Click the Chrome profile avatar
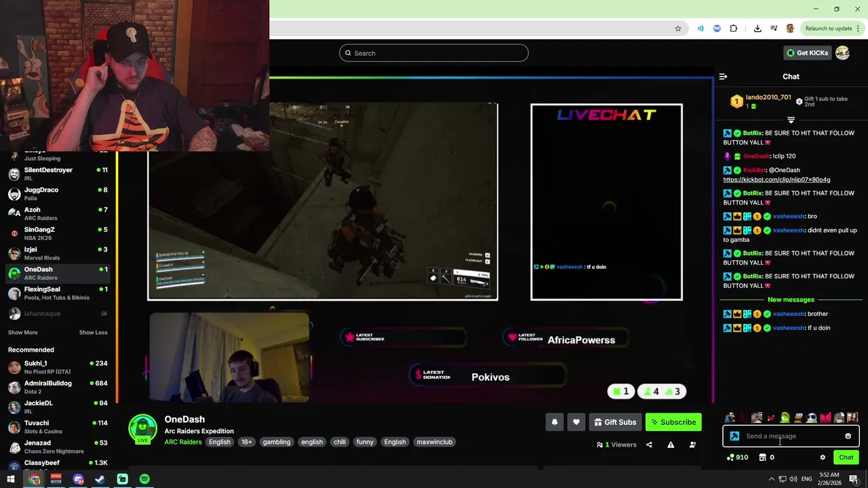The height and width of the screenshot is (488, 868). [x=790, y=28]
